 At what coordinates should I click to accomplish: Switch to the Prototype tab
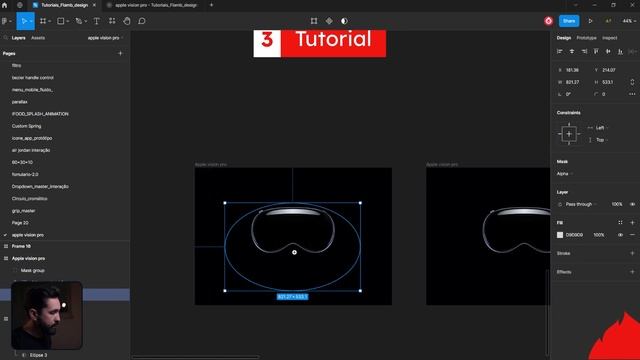point(587,38)
